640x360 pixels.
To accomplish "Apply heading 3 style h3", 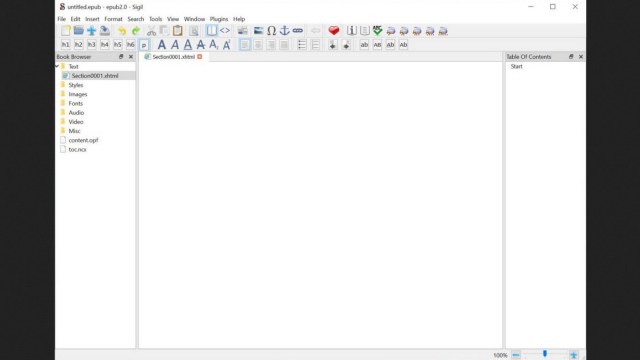I will coord(91,45).
